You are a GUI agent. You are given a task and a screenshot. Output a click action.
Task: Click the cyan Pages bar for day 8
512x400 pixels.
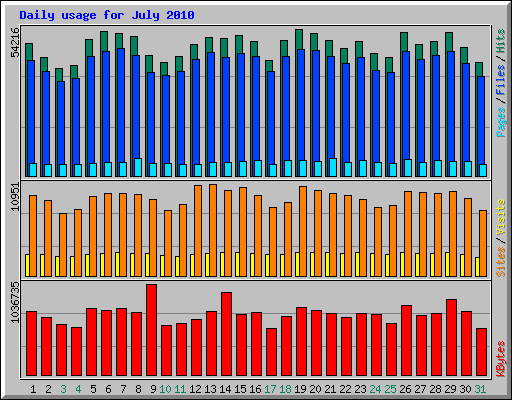coord(138,167)
